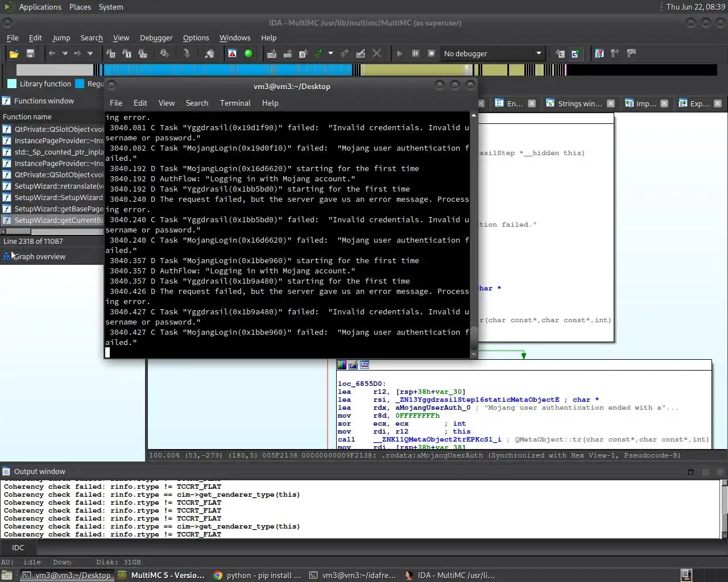This screenshot has height=582, width=728.
Task: Click the green plus toolbar icon
Action: (x=318, y=53)
